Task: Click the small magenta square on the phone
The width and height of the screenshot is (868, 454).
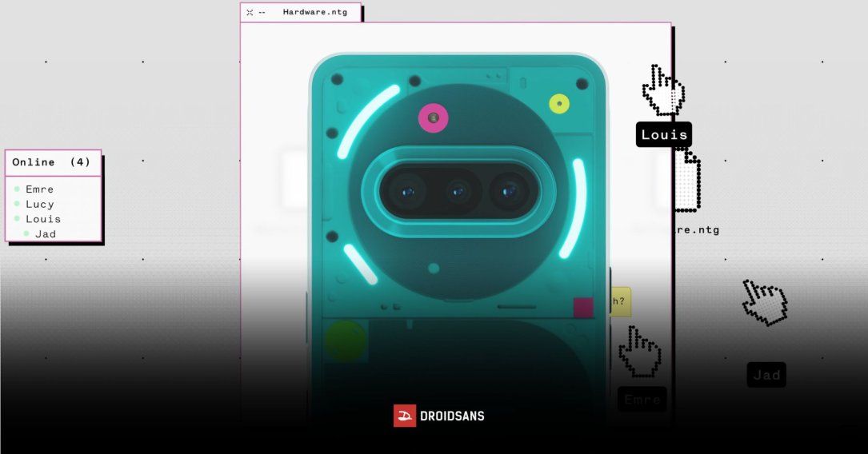Action: (x=583, y=308)
